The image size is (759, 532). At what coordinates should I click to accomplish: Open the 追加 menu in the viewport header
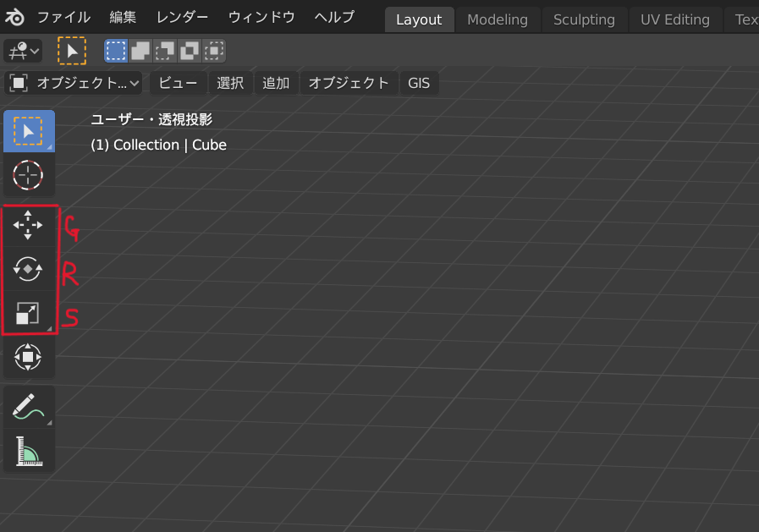pyautogui.click(x=276, y=83)
